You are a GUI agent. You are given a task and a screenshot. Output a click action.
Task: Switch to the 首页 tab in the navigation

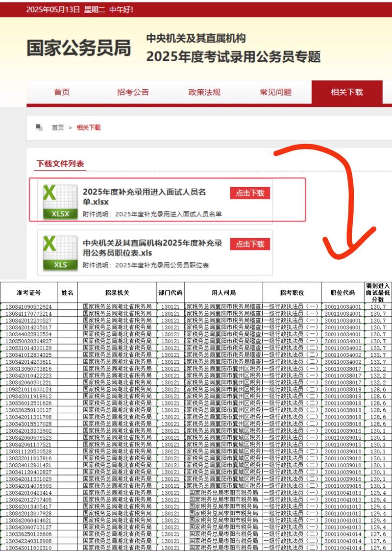click(x=61, y=92)
